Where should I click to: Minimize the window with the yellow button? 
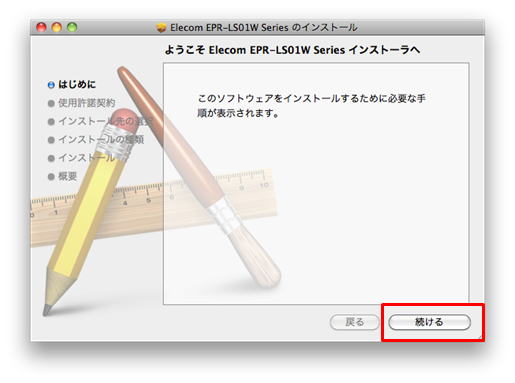(57, 27)
